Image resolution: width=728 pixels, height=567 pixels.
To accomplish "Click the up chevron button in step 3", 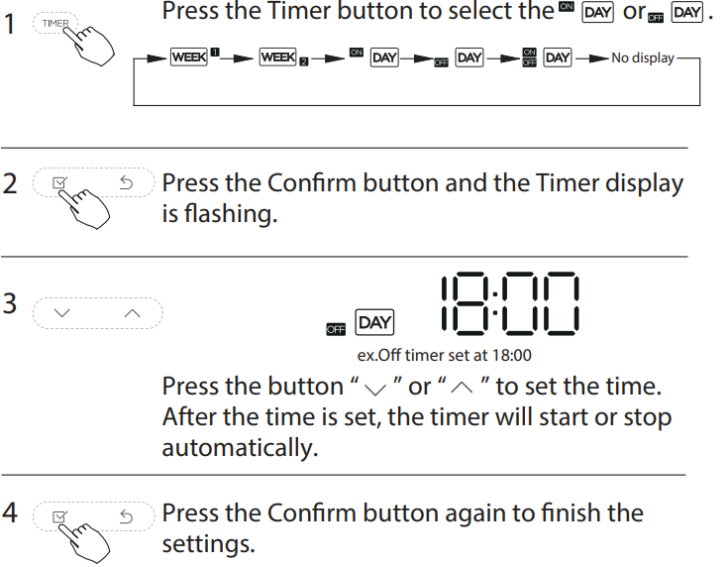I will coord(133,313).
